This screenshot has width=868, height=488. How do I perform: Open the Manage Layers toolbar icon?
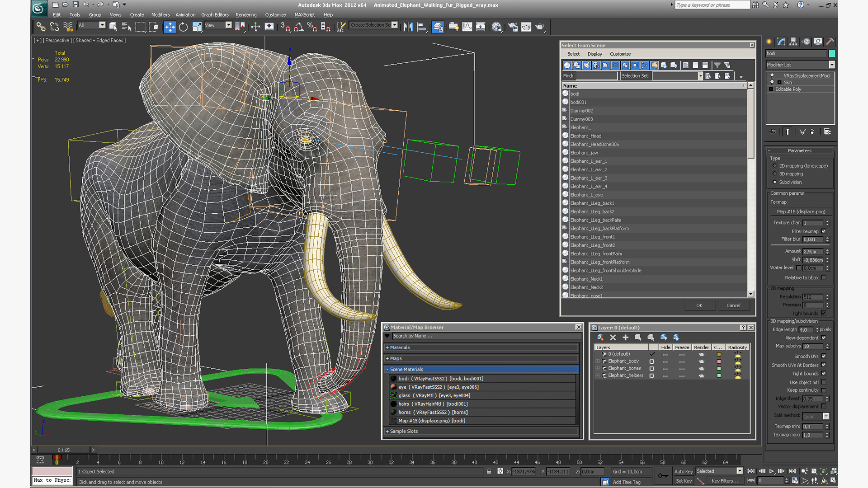438,27
